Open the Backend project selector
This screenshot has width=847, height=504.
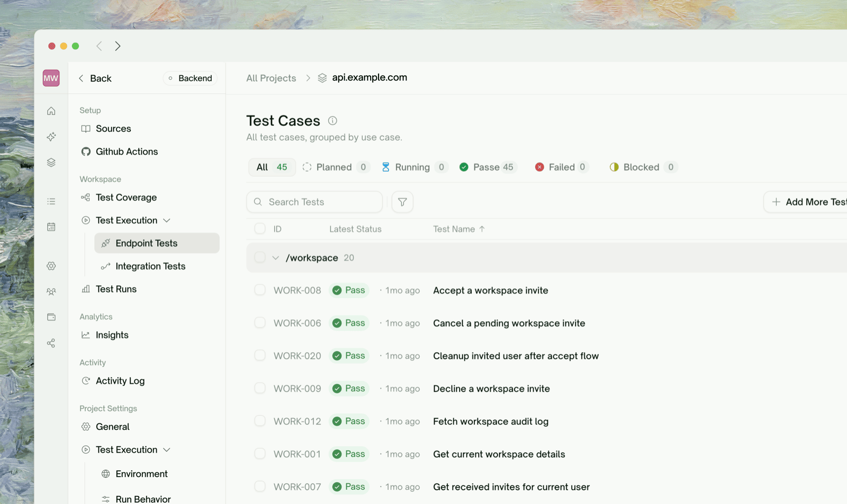point(190,78)
